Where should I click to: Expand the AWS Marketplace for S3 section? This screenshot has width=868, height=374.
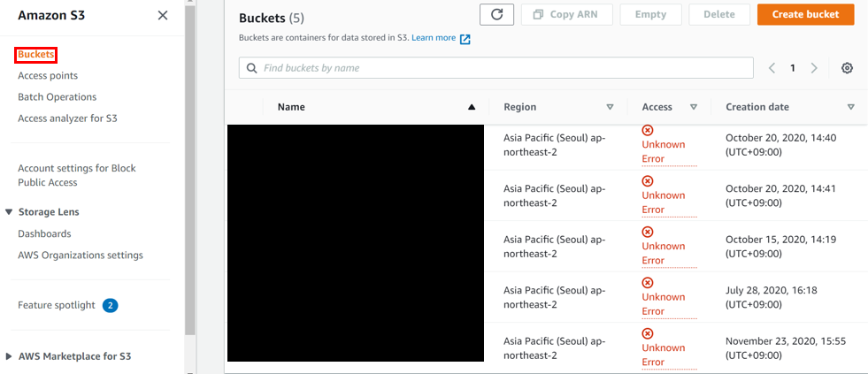9,356
